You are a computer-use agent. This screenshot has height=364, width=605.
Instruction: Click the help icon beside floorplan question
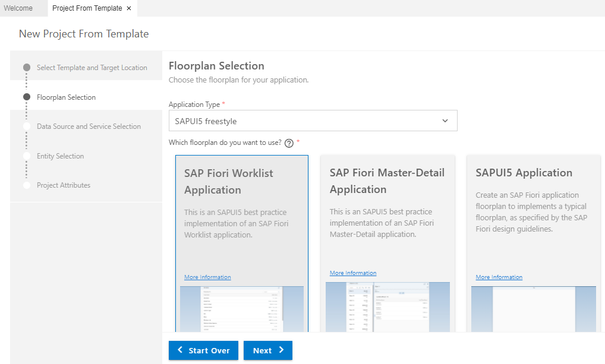289,143
